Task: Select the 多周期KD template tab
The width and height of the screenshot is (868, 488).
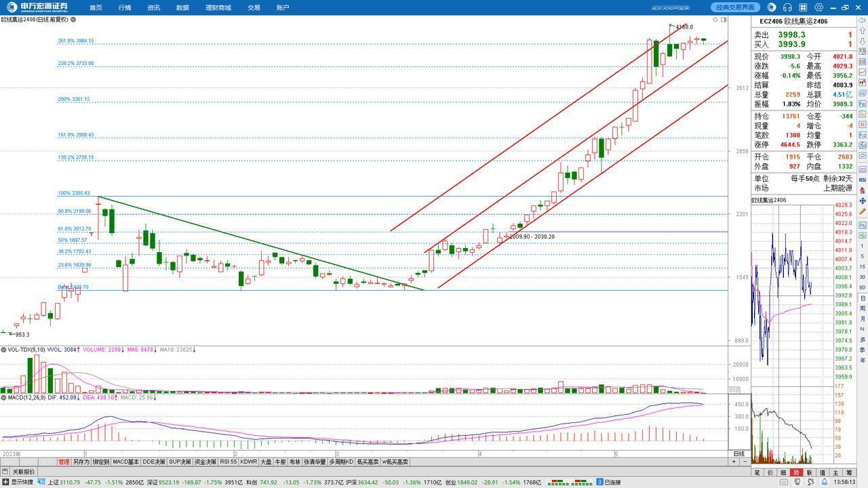Action: click(x=341, y=462)
